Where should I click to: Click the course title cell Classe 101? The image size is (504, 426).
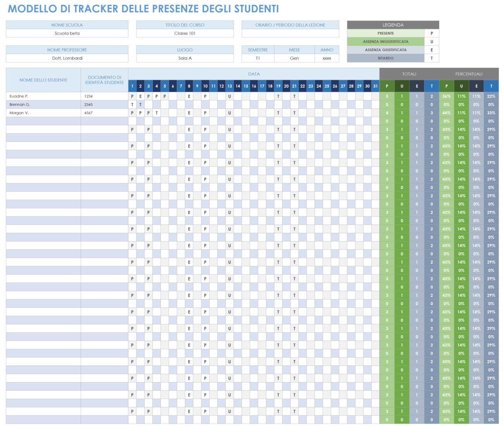pyautogui.click(x=185, y=33)
